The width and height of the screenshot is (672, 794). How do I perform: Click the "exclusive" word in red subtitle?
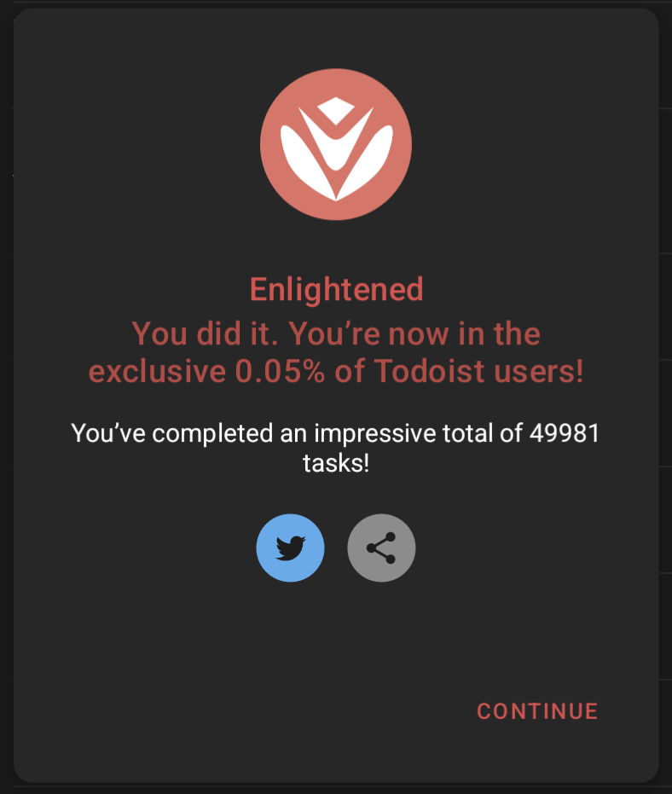(x=157, y=371)
